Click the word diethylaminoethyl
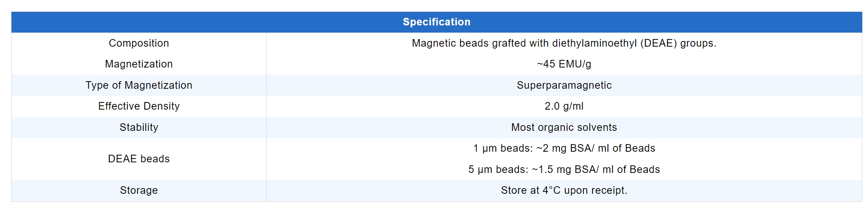This screenshot has width=868, height=212. click(594, 43)
